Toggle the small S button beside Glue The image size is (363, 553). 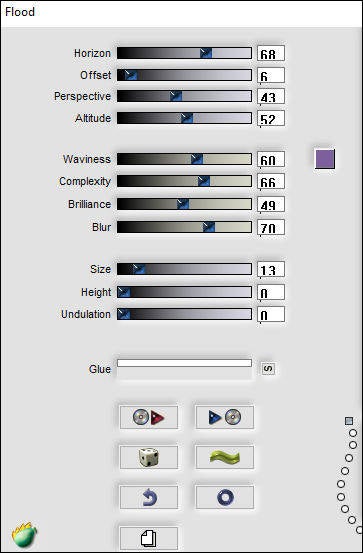click(x=268, y=369)
